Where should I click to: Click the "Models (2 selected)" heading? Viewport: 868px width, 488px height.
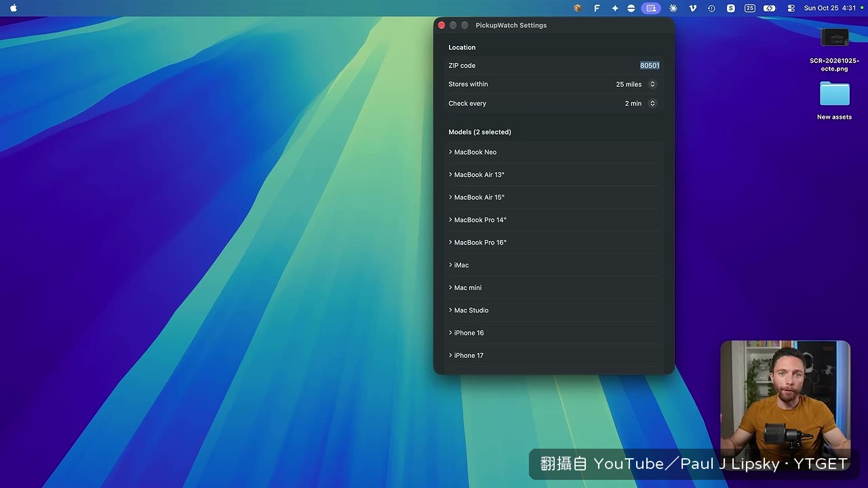pos(479,132)
